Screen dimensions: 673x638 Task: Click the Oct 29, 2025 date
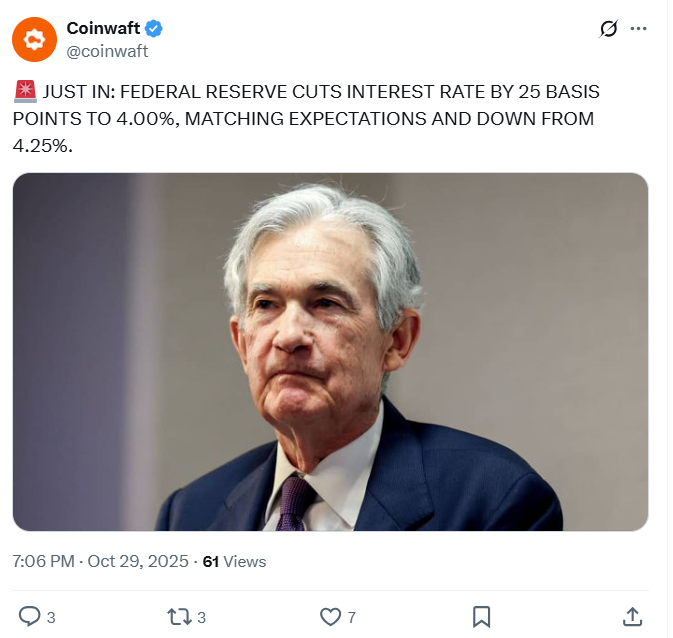(138, 561)
